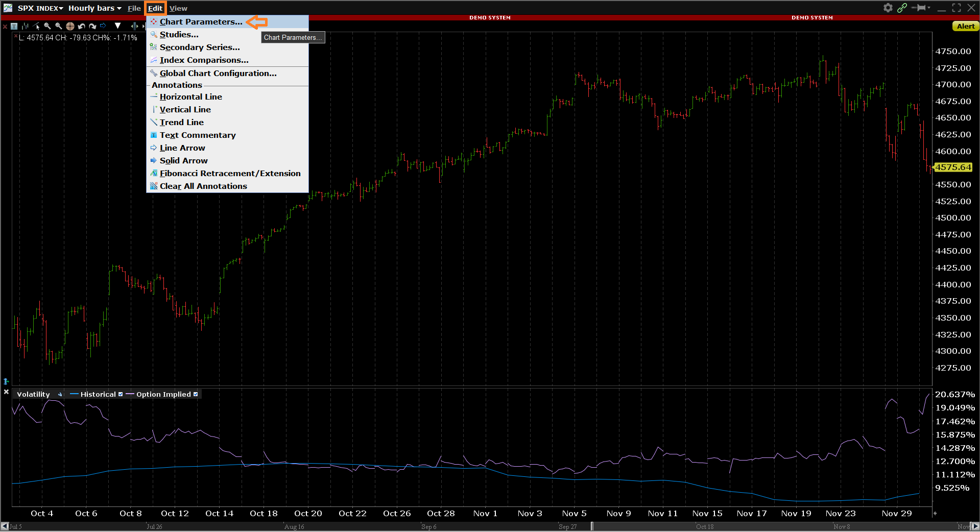This screenshot has height=532, width=980.
Task: Select Secondary Series from the Edit menu
Action: click(227, 47)
